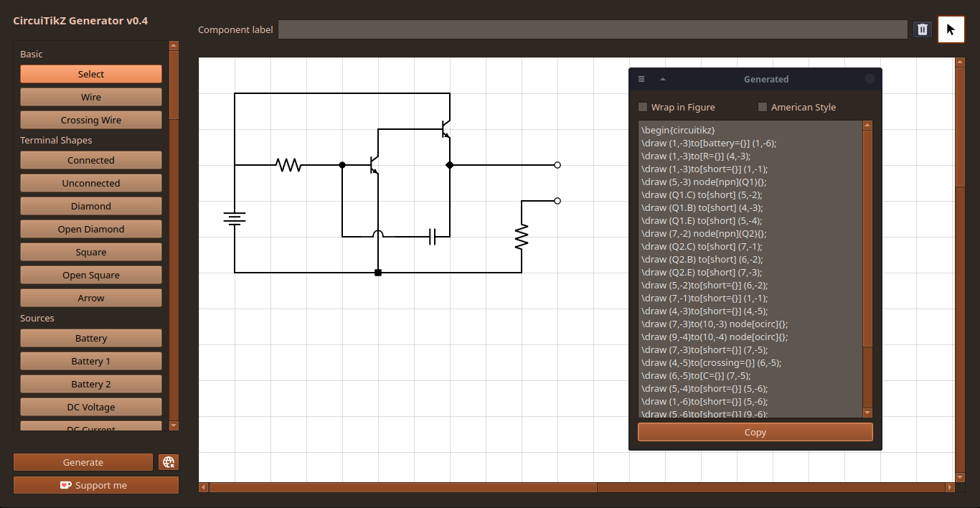The width and height of the screenshot is (980, 508).
Task: Select the battery symbol in the circuit
Action: point(235,218)
